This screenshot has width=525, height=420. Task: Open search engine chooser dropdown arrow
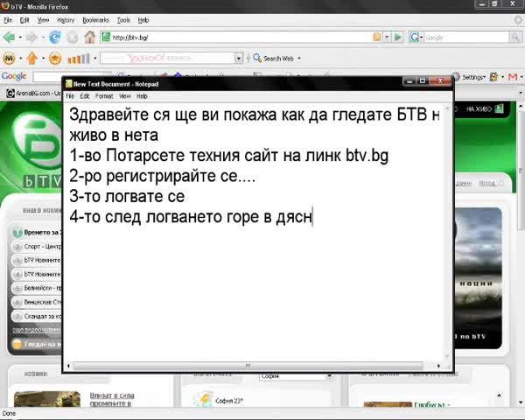pos(421,37)
